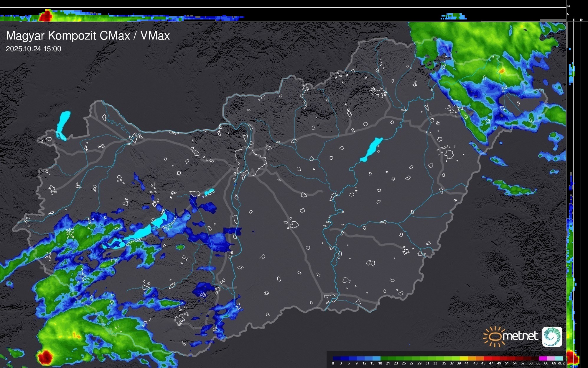588x368 pixels.
Task: Select the orange 43 dBZ legend swatch
Action: (x=480, y=358)
